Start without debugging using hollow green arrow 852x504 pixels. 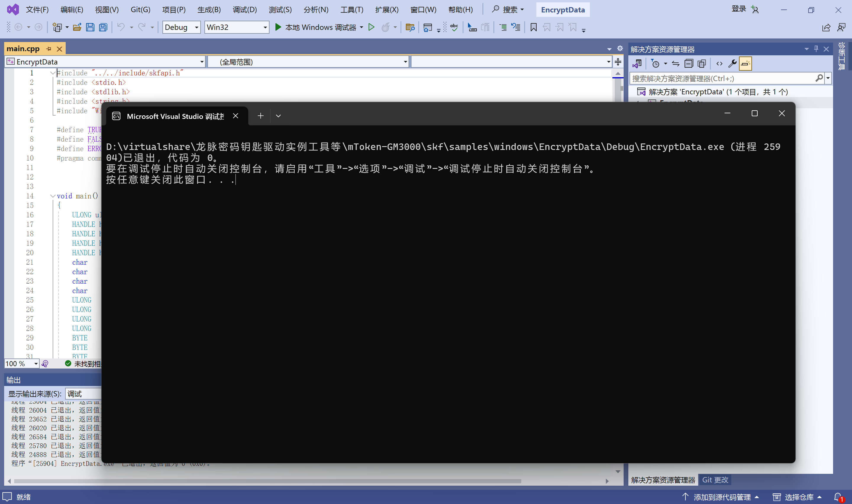pyautogui.click(x=371, y=27)
